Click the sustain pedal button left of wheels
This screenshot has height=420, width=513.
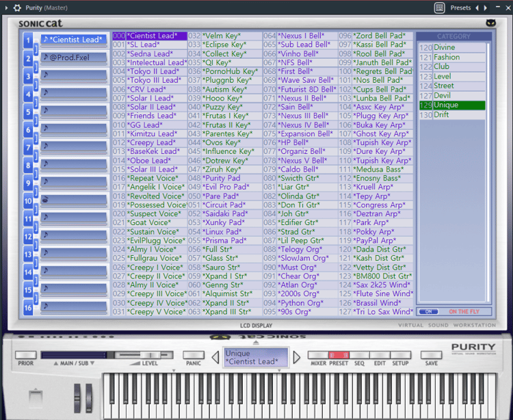point(36,397)
